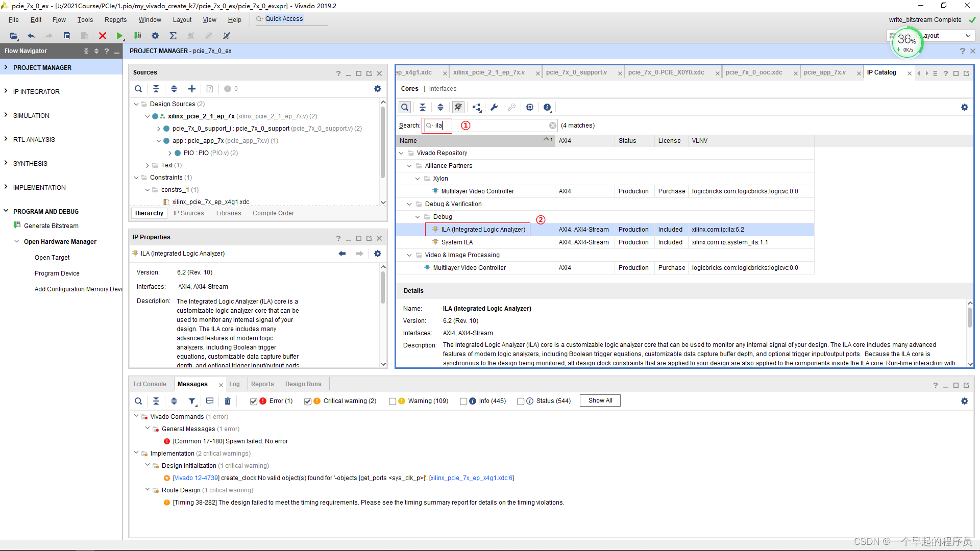
Task: Click the Sigma report toolbar icon
Action: [173, 36]
